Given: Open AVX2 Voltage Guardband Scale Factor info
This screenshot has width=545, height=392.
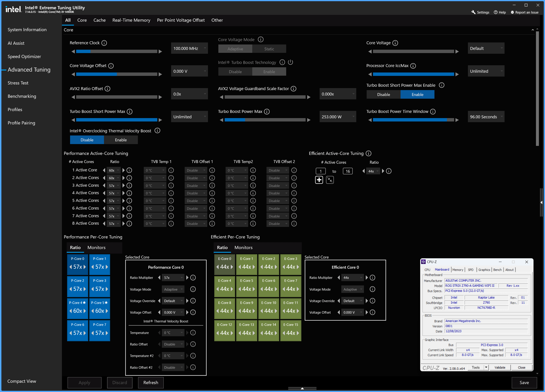Looking at the screenshot, I should coord(293,89).
